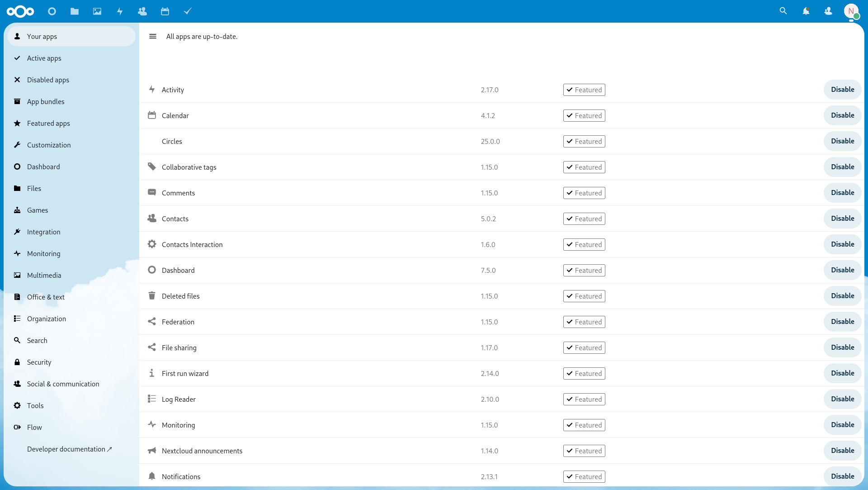868x490 pixels.
Task: Select the Contacts Interaction app name
Action: pyautogui.click(x=192, y=244)
